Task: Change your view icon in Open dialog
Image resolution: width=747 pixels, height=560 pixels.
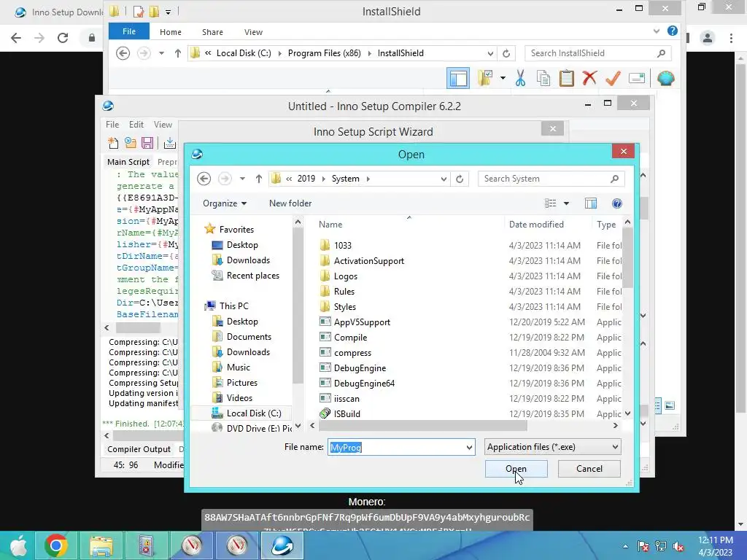Action: [551, 203]
